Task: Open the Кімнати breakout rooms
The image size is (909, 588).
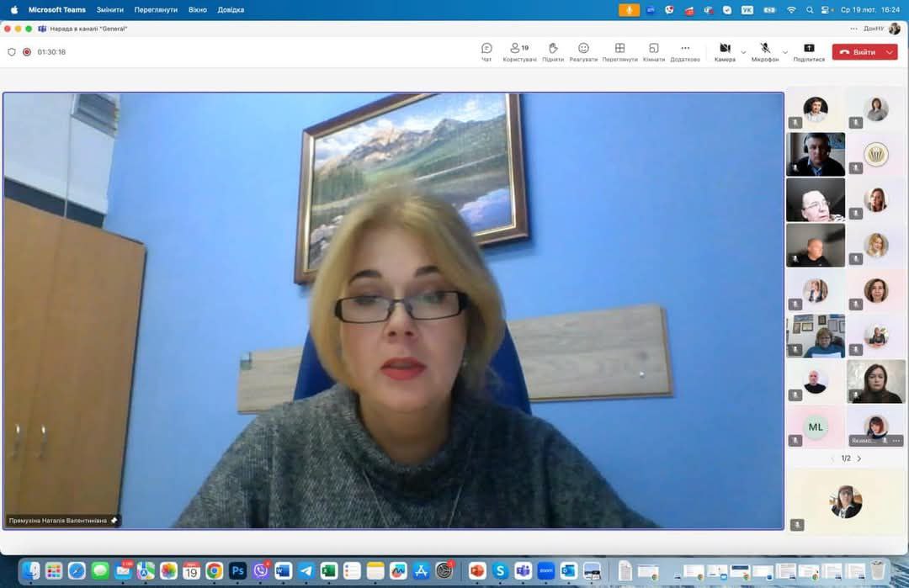Action: coord(653,52)
